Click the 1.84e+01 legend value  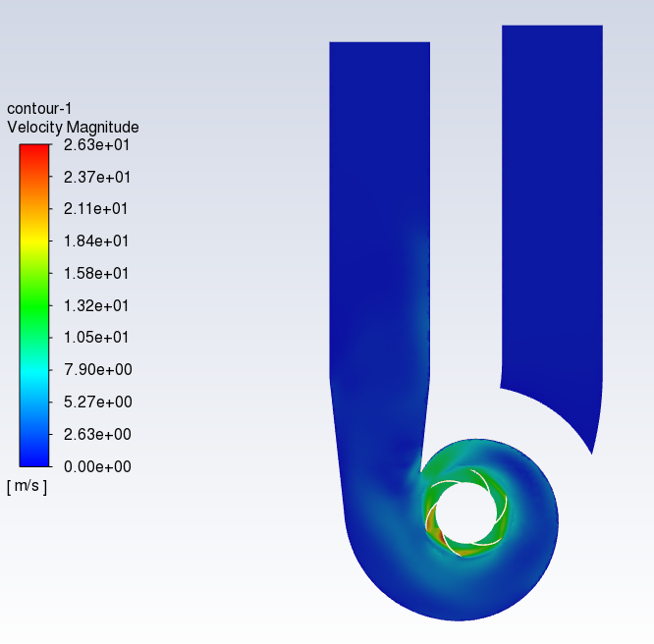[96, 241]
